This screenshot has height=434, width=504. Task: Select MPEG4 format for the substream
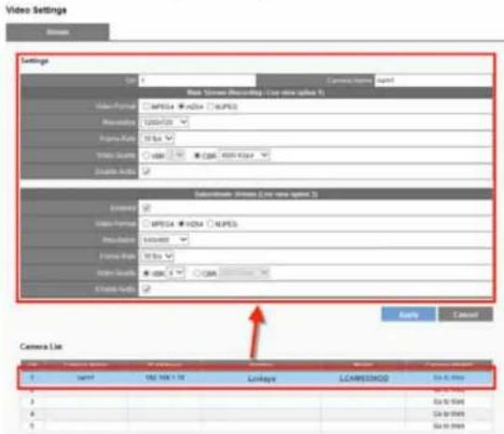tap(147, 224)
